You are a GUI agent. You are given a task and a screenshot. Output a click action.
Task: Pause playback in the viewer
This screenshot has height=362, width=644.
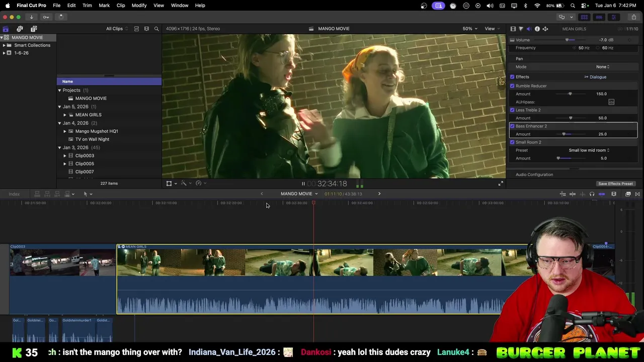tap(303, 184)
